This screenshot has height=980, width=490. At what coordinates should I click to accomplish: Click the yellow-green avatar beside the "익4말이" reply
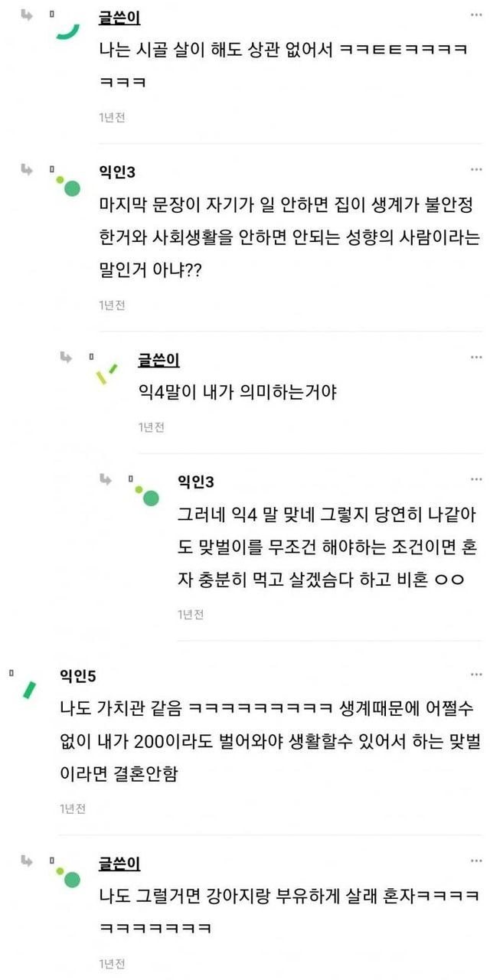pyautogui.click(x=106, y=373)
